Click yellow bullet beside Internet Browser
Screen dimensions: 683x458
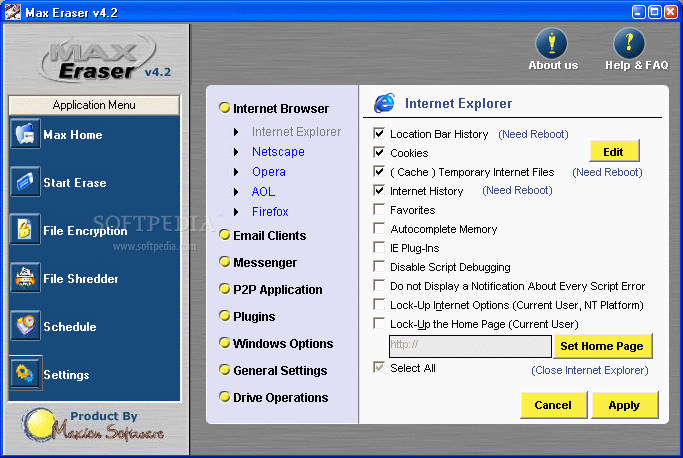click(224, 108)
